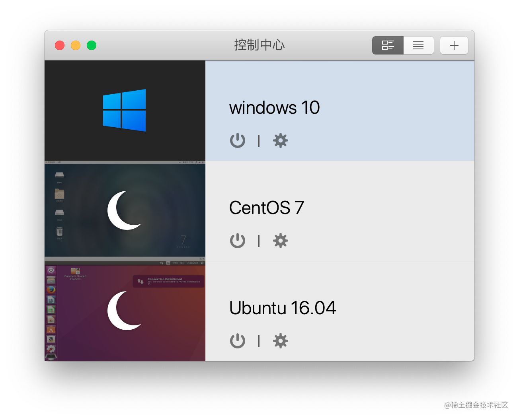519x420 pixels.
Task: Open settings gear for Ubuntu 16.04
Action: pyautogui.click(x=281, y=341)
